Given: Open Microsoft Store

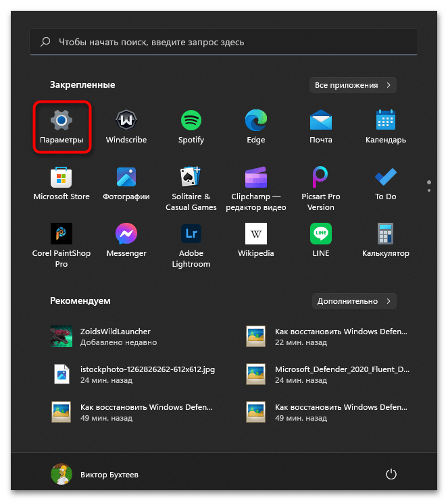Looking at the screenshot, I should 61,184.
